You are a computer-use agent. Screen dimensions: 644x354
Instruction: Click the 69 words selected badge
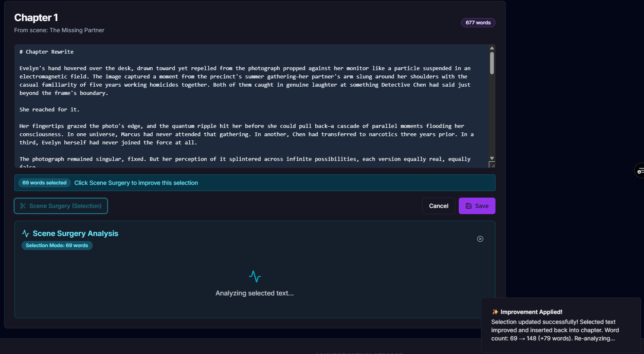tap(44, 183)
